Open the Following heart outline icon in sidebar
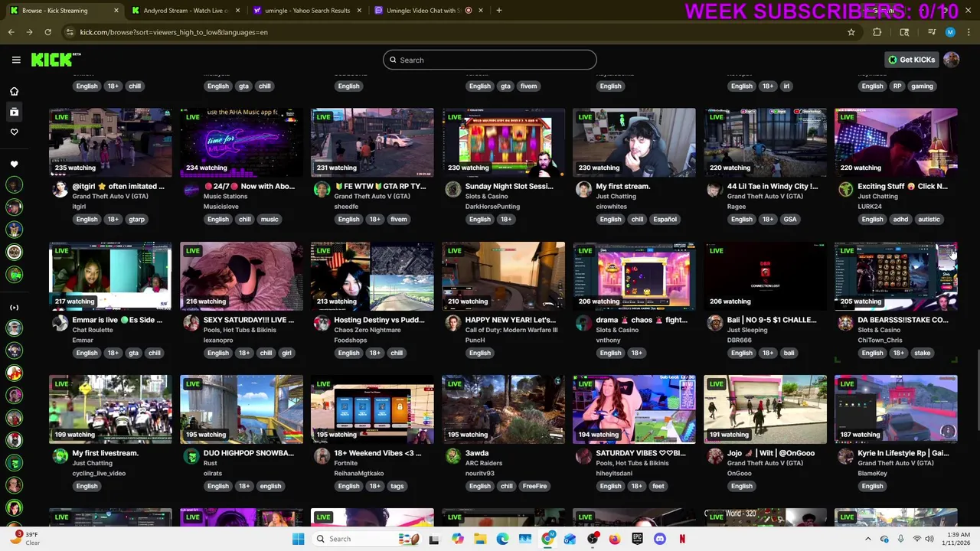 coord(14,132)
